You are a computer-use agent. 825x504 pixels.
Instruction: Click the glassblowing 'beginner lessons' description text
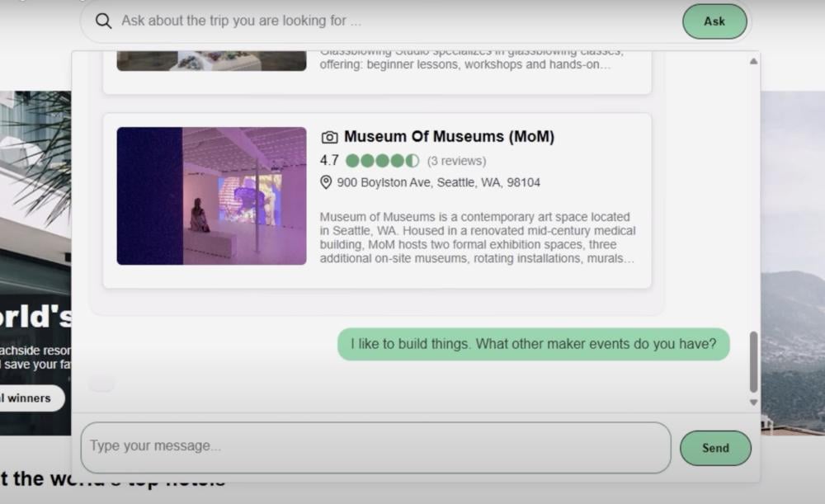pos(471,61)
